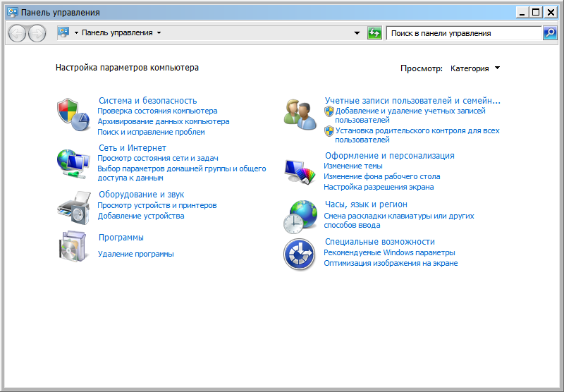Click Рекомендуемые Windows параметры link

(x=389, y=253)
